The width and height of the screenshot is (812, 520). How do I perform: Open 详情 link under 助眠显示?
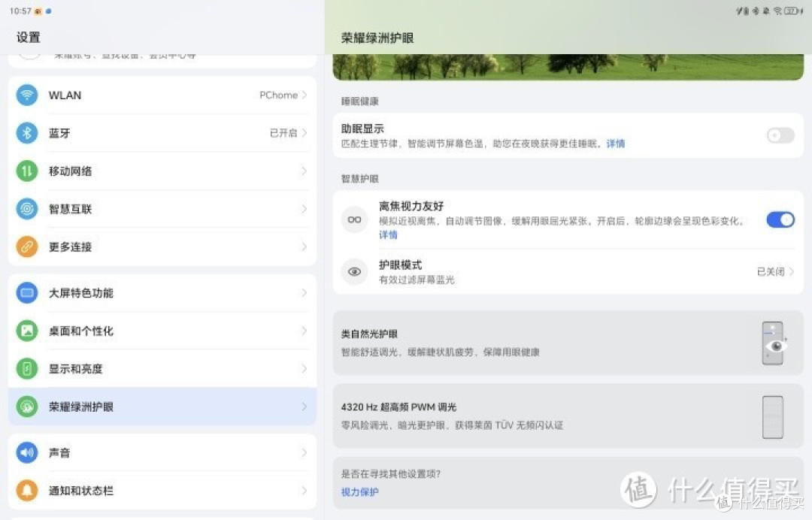coord(616,144)
